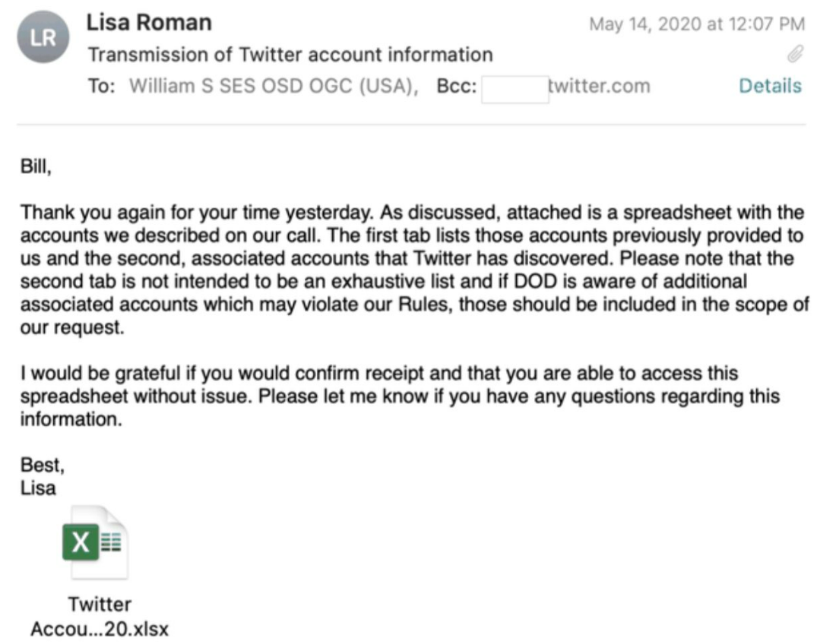The height and width of the screenshot is (644, 817).
Task: Click the 'Bill,' greeting line
Action: (x=36, y=166)
